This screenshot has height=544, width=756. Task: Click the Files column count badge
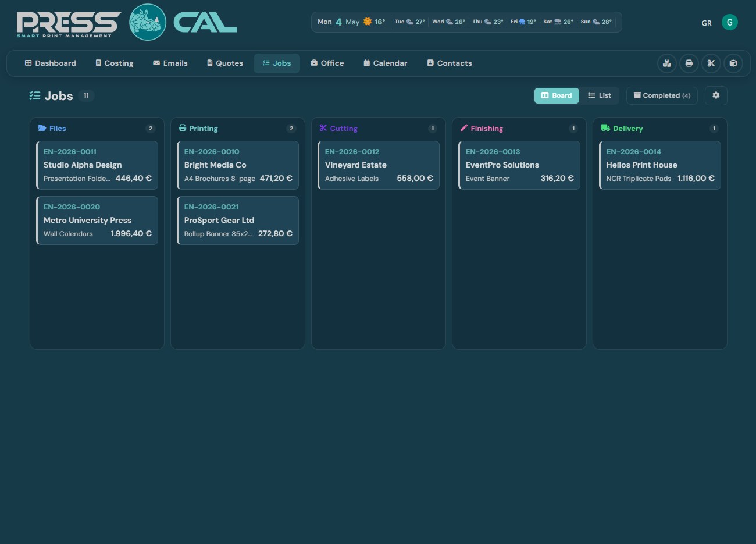click(151, 129)
